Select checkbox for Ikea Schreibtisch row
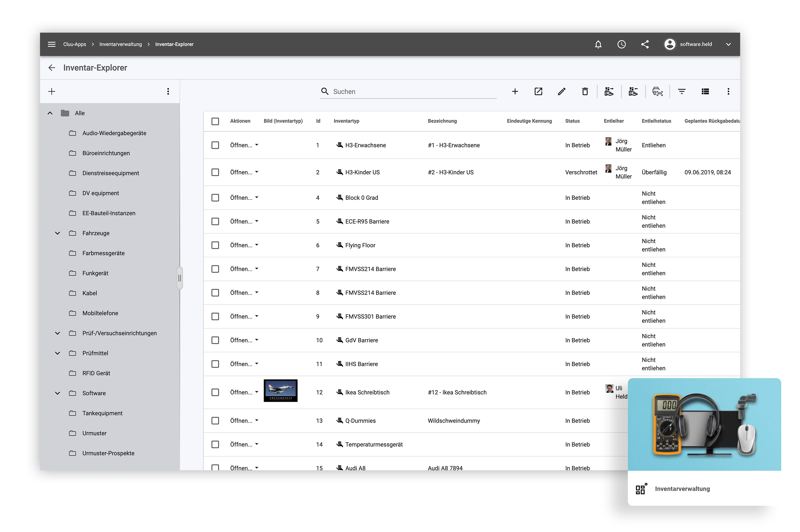 coord(215,392)
